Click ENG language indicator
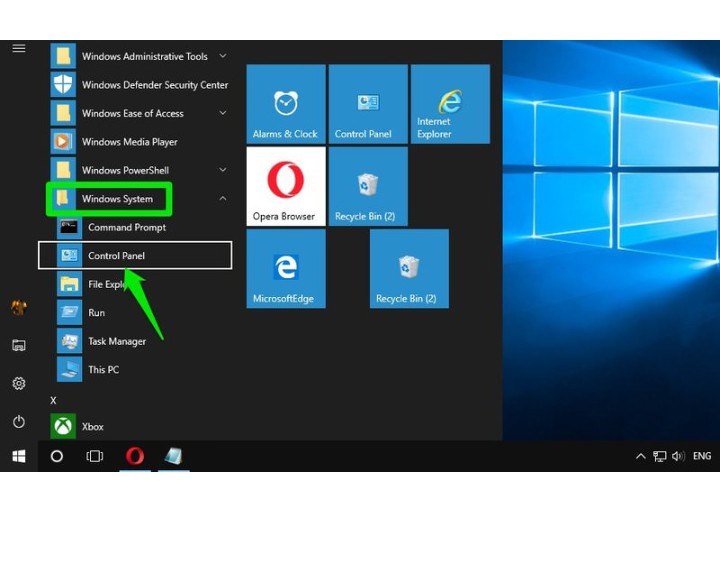This screenshot has height=564, width=720. point(702,456)
